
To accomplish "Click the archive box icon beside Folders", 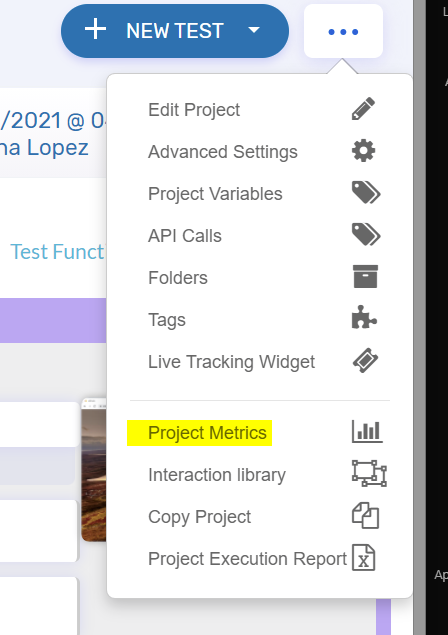I will tap(365, 277).
